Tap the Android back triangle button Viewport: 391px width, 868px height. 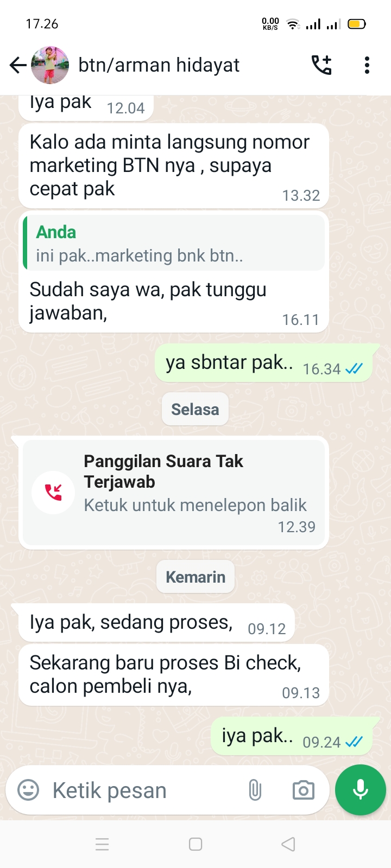tap(288, 844)
